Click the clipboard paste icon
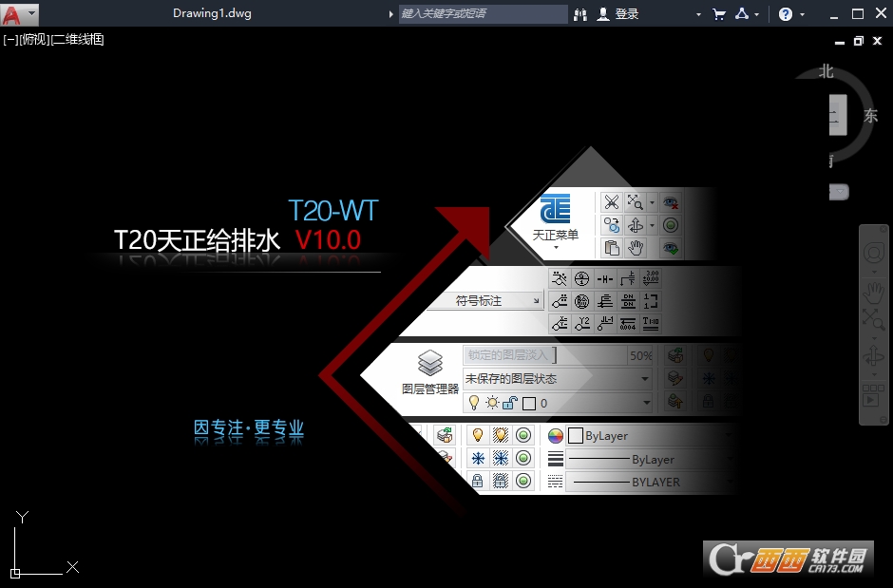Viewport: 893px width, 588px height. tap(612, 248)
